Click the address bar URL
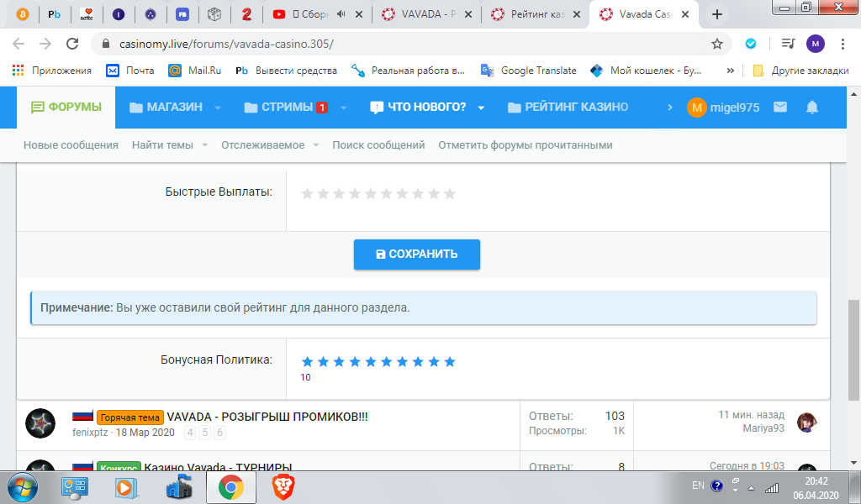Viewport: 861px width, 504px height. [x=226, y=44]
